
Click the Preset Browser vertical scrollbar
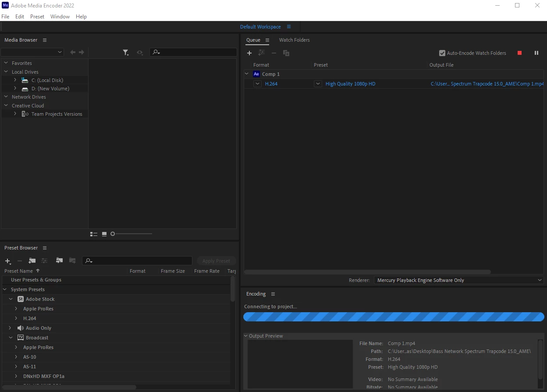(233, 289)
